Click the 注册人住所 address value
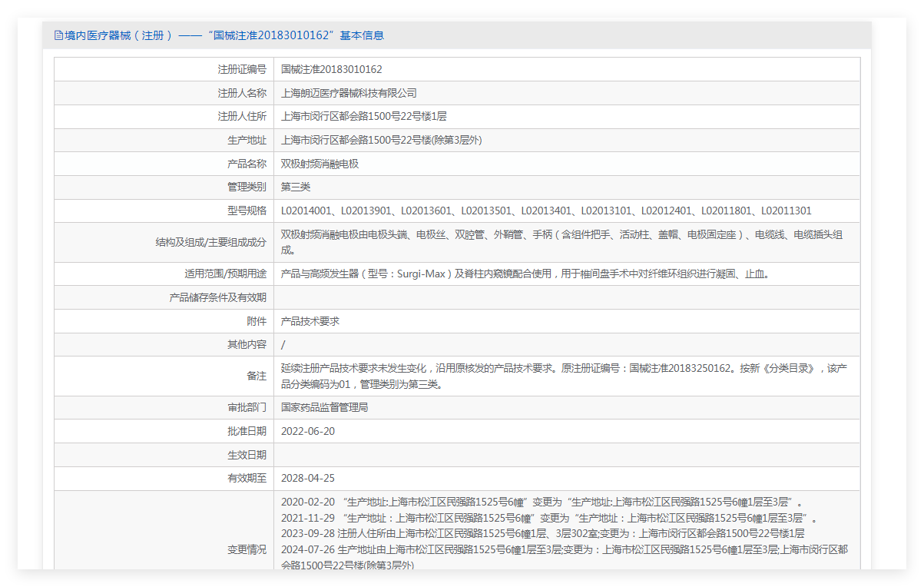 (x=363, y=117)
